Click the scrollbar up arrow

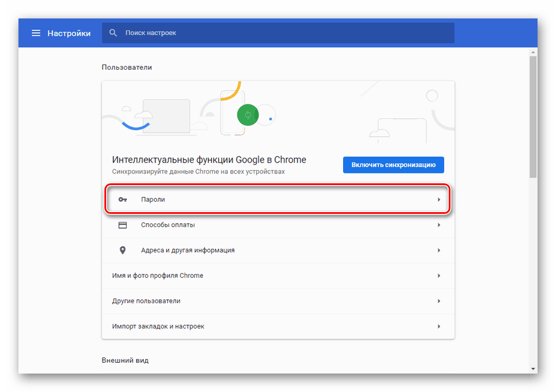(533, 52)
